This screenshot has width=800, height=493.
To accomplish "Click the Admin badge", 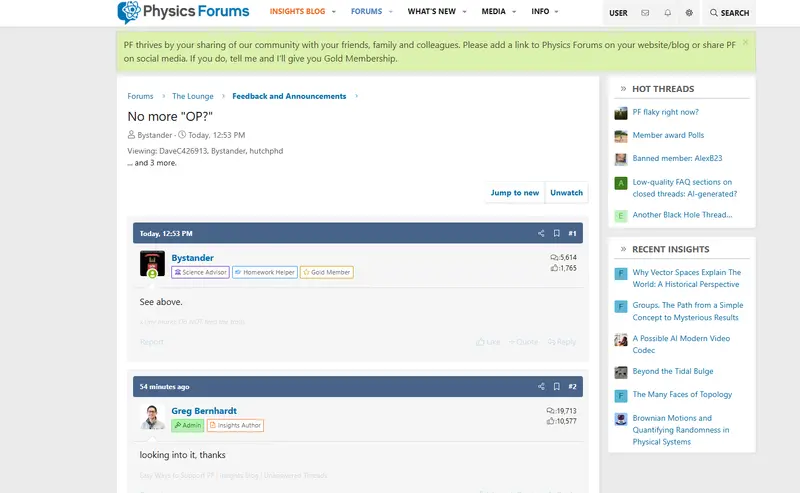I will (x=188, y=425).
